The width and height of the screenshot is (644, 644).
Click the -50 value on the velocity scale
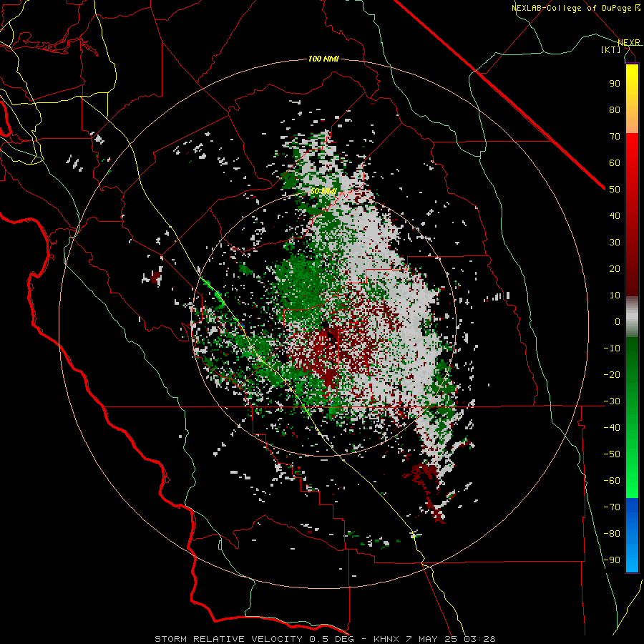pos(612,454)
